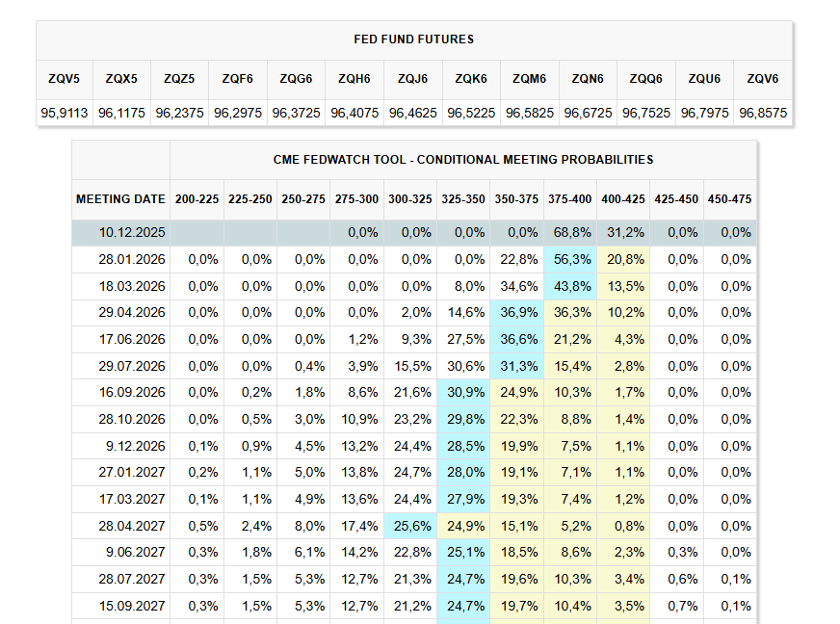Select the 200-225 rate range header
Image resolution: width=840 pixels, height=624 pixels.
197,199
